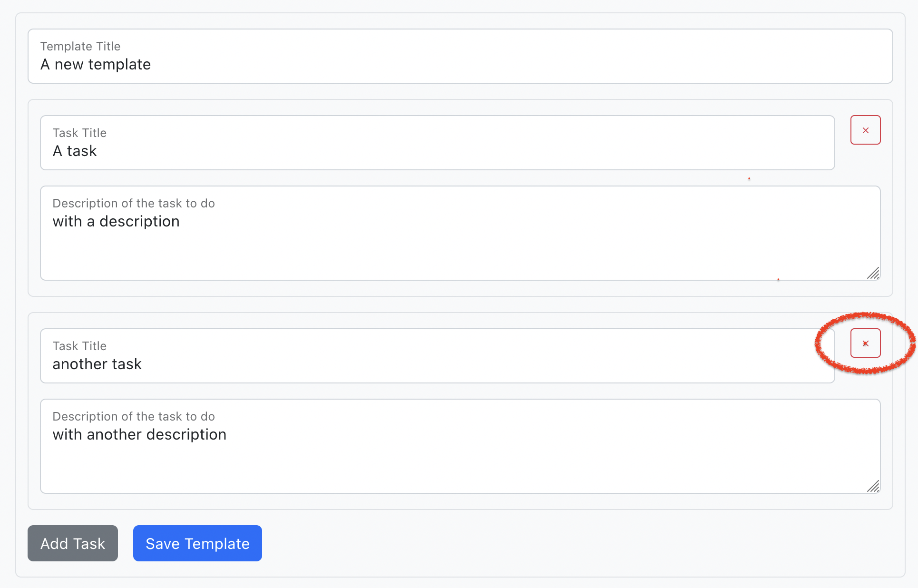
Task: Select the "Template Title" floating label
Action: 80,46
